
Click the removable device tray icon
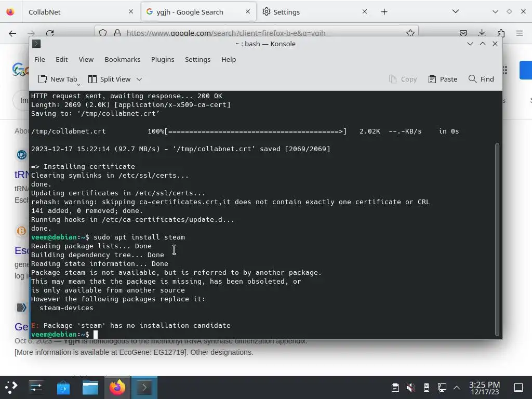click(427, 387)
